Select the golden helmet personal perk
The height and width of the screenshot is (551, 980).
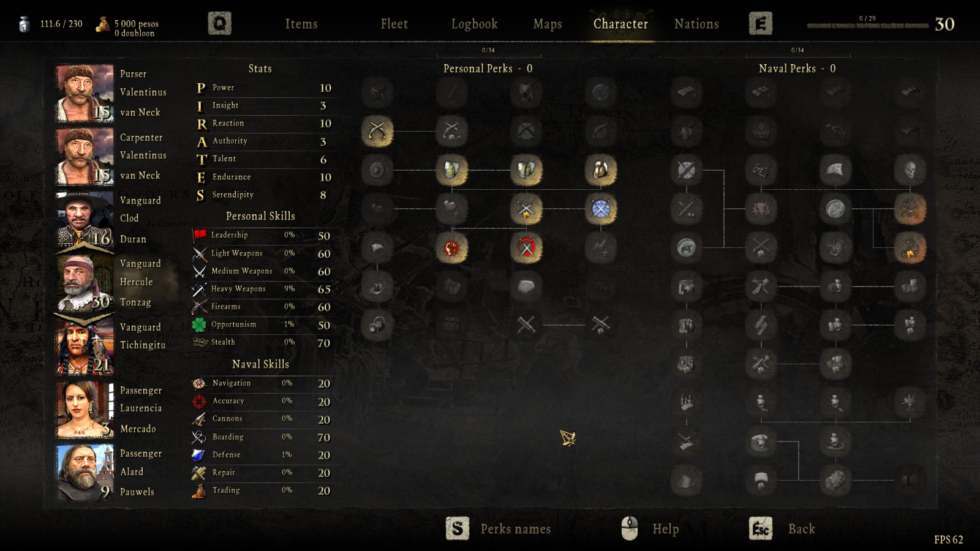coord(600,170)
